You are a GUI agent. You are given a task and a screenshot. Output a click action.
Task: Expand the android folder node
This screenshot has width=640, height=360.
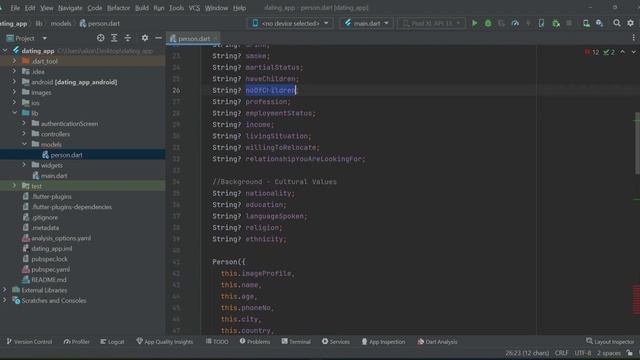coord(14,82)
